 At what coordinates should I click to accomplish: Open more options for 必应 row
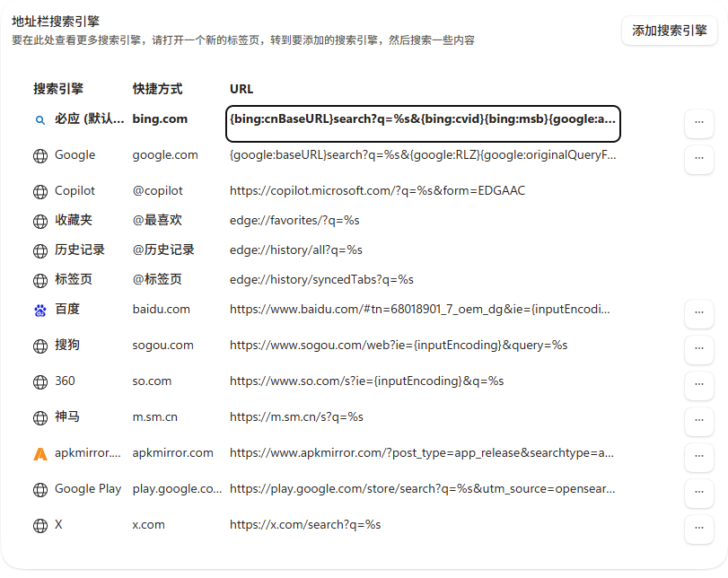698,123
